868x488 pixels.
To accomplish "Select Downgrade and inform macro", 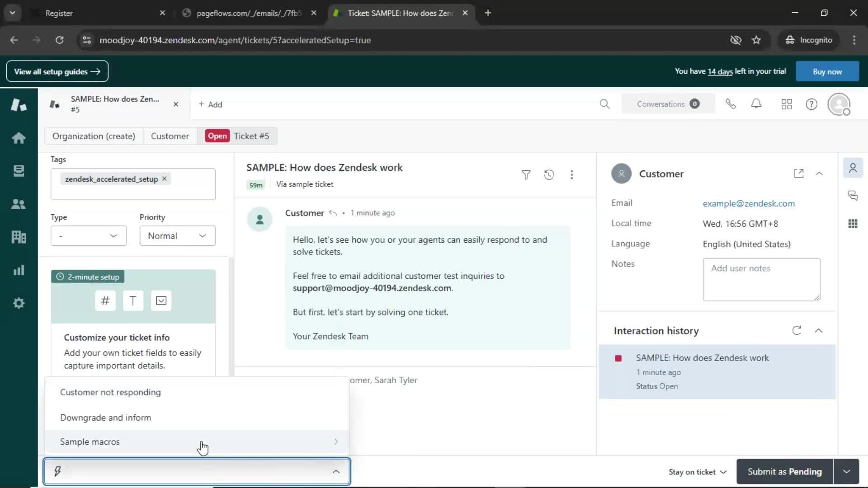I will tap(197, 418).
